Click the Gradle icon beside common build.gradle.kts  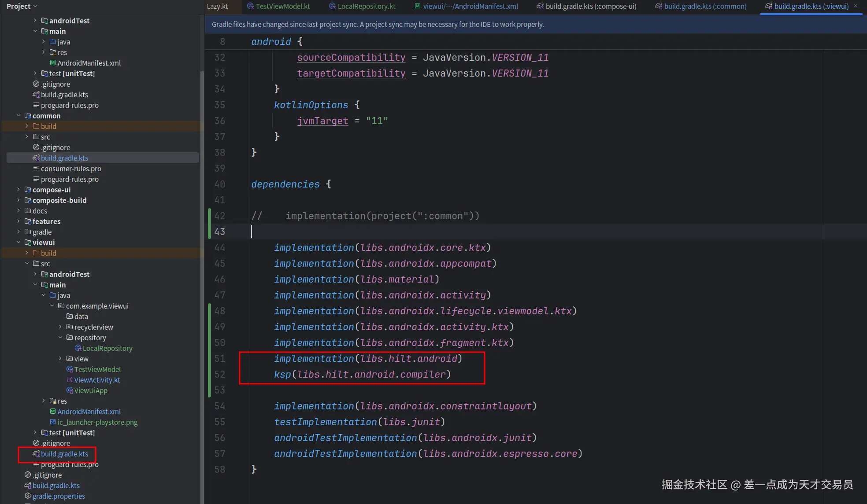pos(36,158)
